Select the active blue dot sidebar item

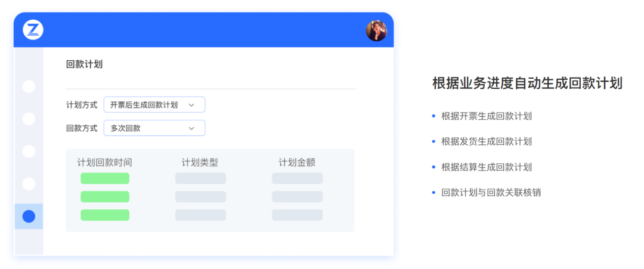29,216
